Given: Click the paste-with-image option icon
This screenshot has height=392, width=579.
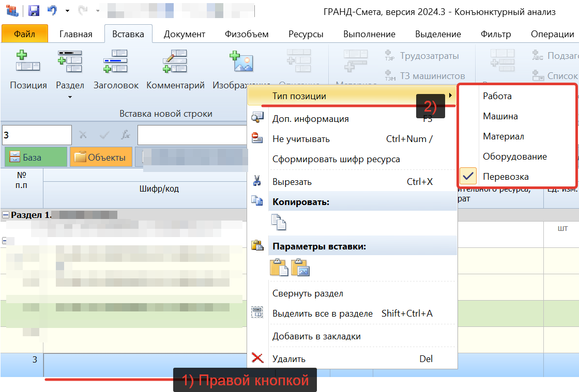Looking at the screenshot, I should point(300,268).
